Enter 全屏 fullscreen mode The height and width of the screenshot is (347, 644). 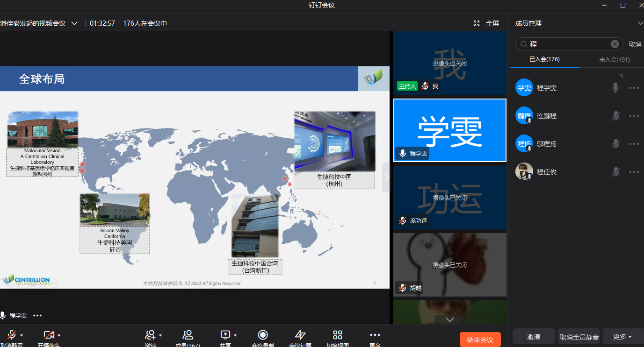point(486,23)
